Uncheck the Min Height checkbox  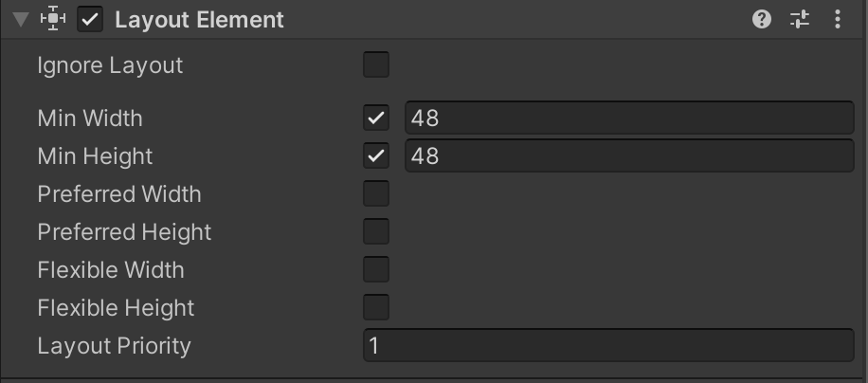(x=376, y=156)
